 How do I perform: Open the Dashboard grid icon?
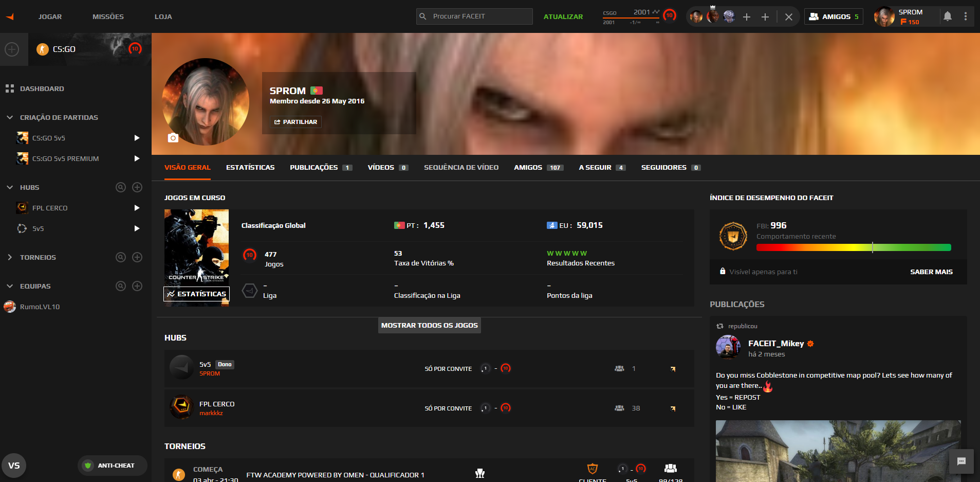coord(9,88)
